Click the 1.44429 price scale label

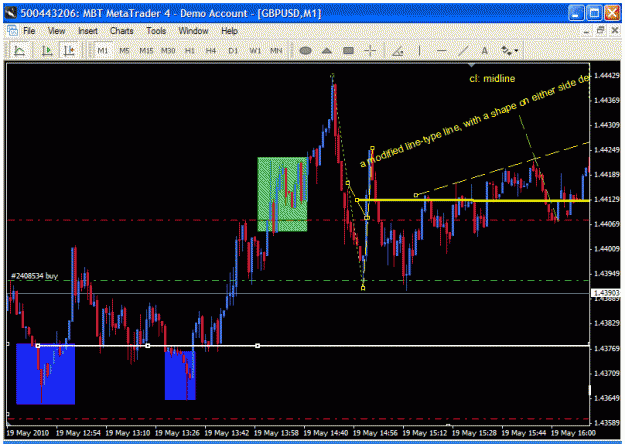point(606,75)
